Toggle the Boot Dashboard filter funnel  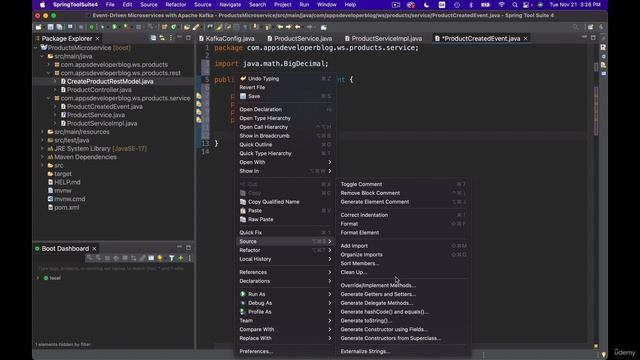tap(171, 258)
